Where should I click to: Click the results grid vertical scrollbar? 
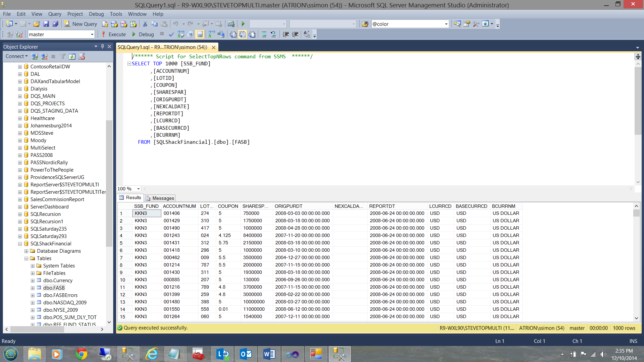[x=636, y=261]
